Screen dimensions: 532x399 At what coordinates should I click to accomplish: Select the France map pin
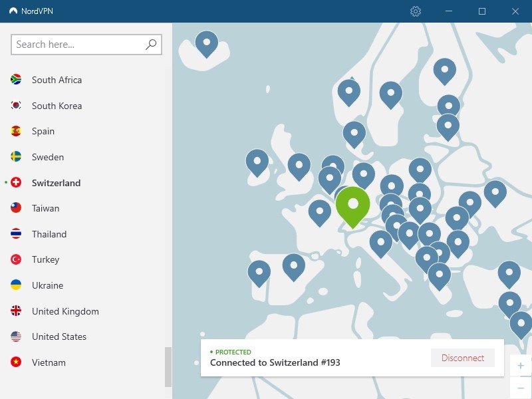(x=320, y=213)
